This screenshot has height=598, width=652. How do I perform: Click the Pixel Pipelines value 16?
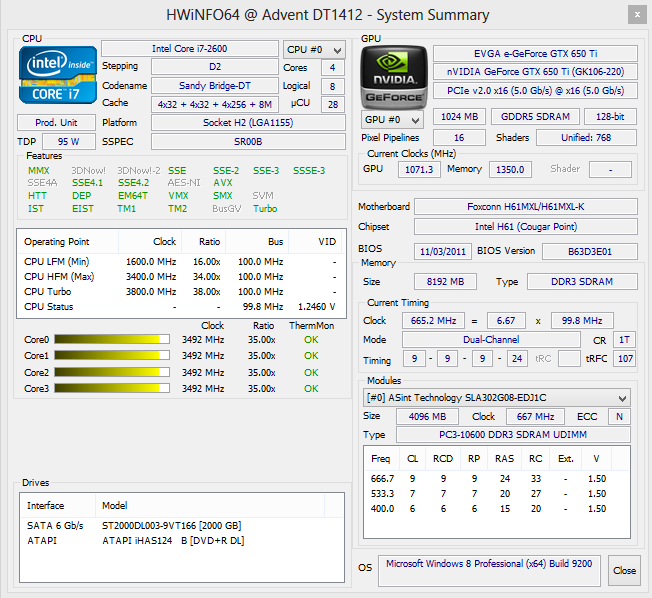[x=459, y=138]
